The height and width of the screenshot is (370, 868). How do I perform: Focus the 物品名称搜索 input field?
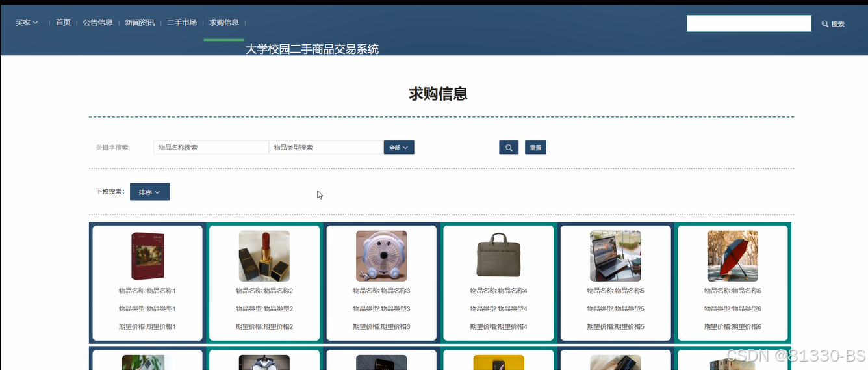(211, 148)
